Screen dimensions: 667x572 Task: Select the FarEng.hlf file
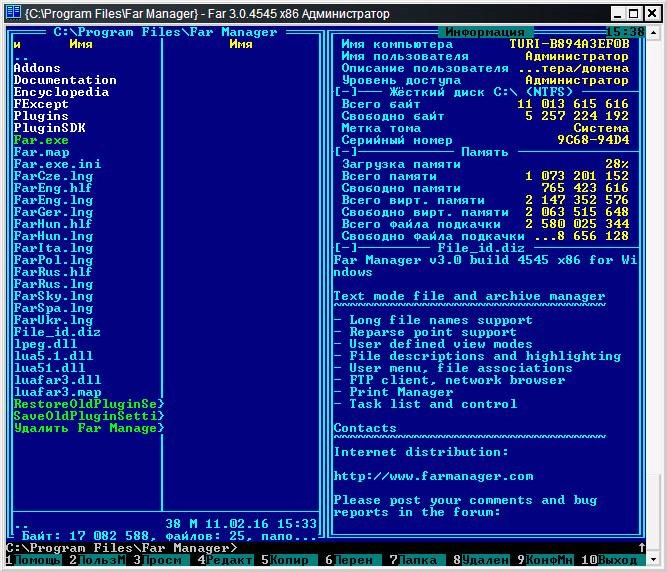tap(53, 188)
